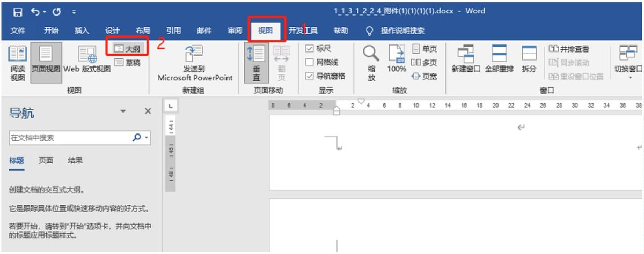The width and height of the screenshot is (644, 254).
Task: Click Arrange All (全部重排) icon
Action: point(499,60)
